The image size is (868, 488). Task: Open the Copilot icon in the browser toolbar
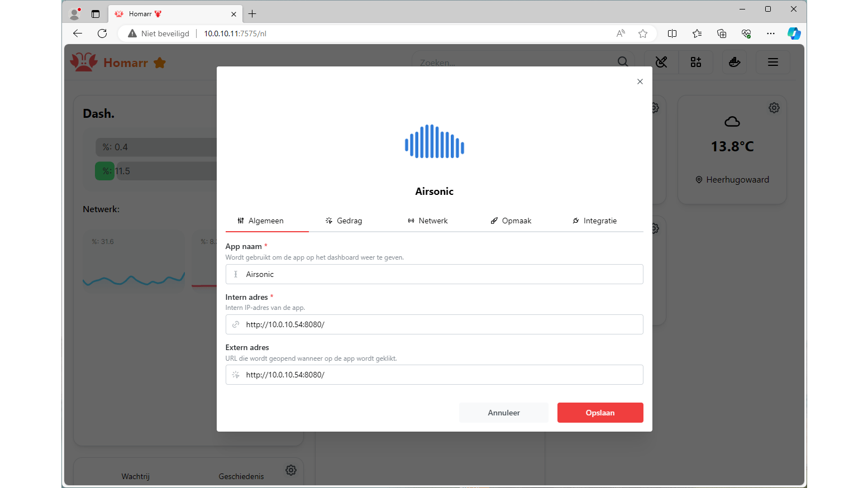[794, 34]
